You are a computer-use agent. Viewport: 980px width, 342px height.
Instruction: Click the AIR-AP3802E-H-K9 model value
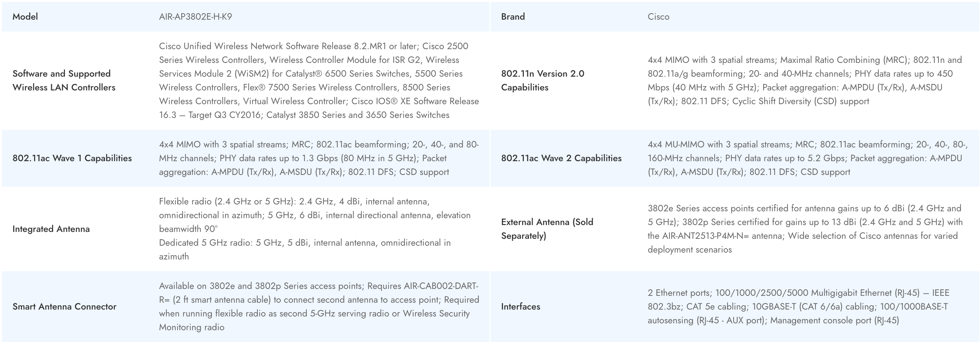(x=195, y=17)
